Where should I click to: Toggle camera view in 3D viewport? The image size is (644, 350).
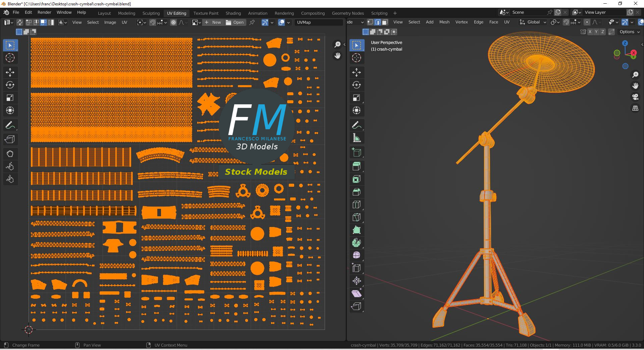(635, 97)
